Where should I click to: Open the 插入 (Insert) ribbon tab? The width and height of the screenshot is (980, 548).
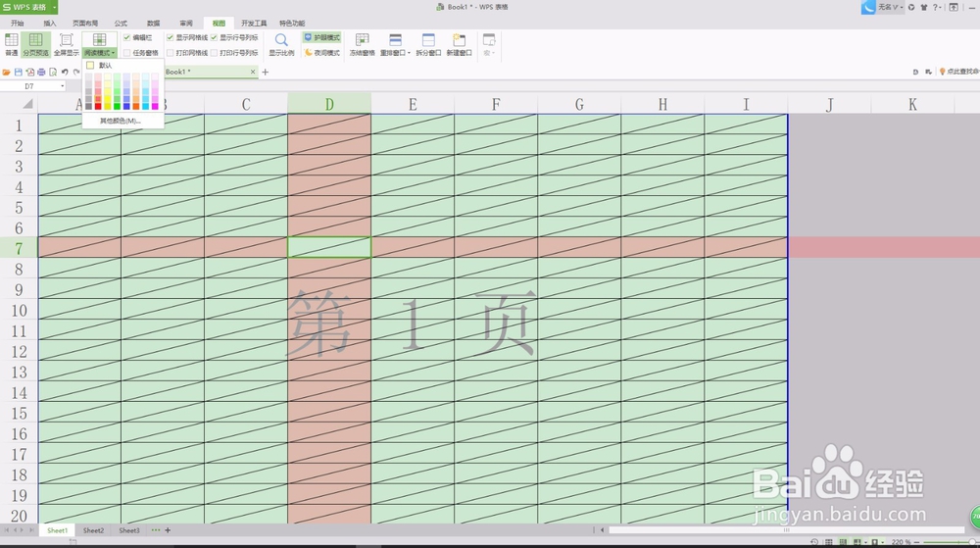[50, 24]
